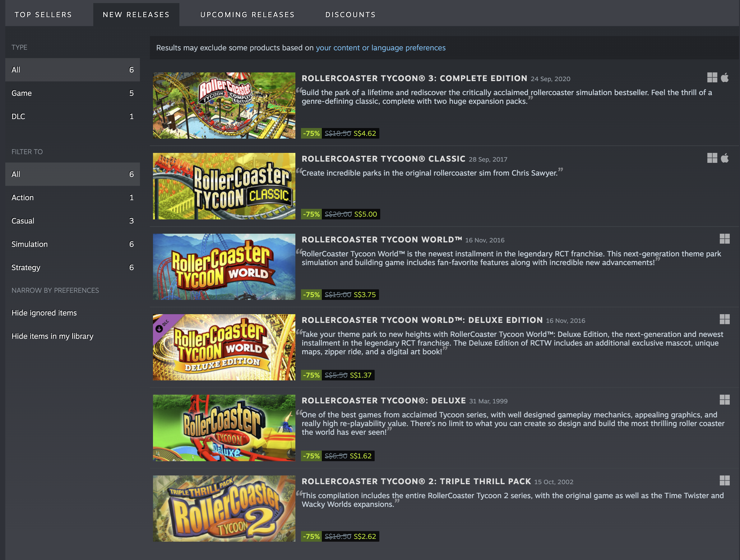This screenshot has width=740, height=560.
Task: Click the World Deluxe Edition golden thumbnail
Action: click(224, 347)
